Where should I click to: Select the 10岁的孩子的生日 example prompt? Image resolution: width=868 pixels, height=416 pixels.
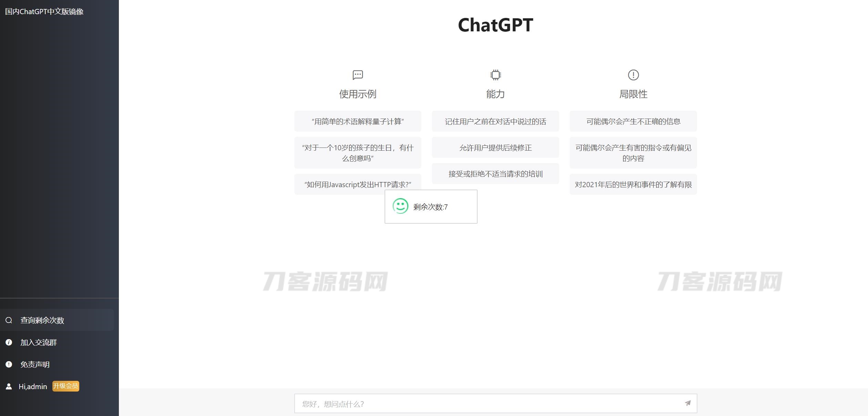click(x=357, y=153)
